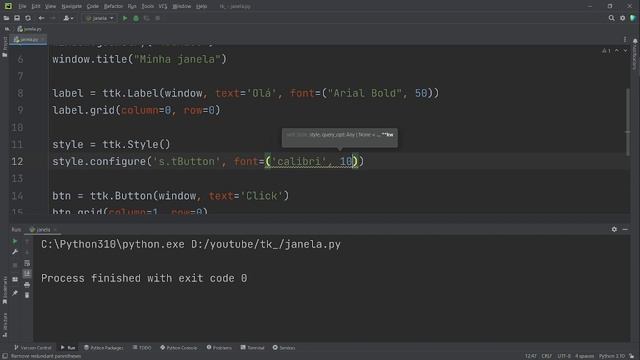Open the janela run configuration dropdown
This screenshot has height=360, width=640.
coord(100,18)
